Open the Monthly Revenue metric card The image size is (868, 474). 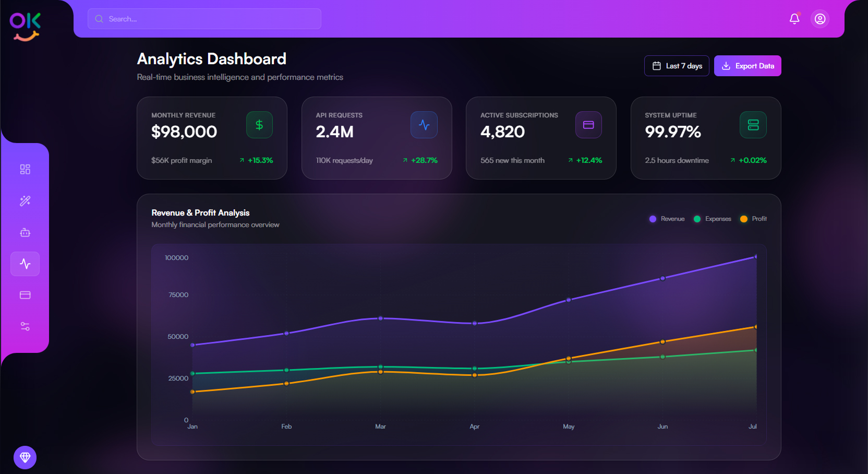212,138
